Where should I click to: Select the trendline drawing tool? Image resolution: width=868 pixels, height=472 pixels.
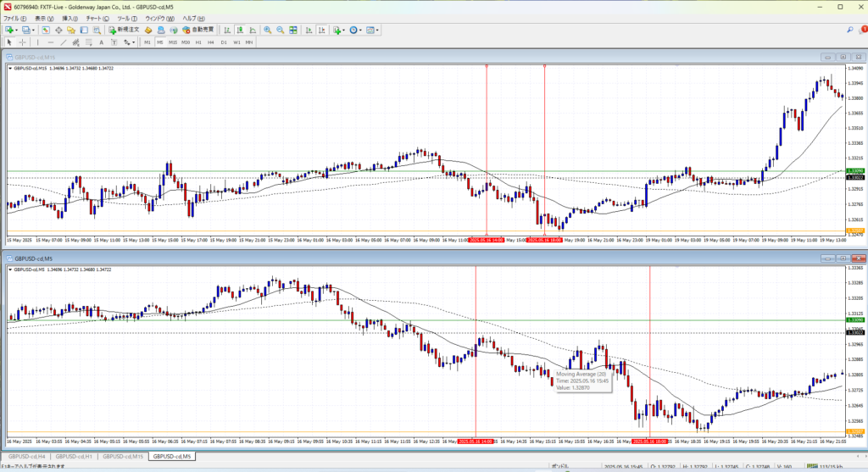(x=65, y=42)
